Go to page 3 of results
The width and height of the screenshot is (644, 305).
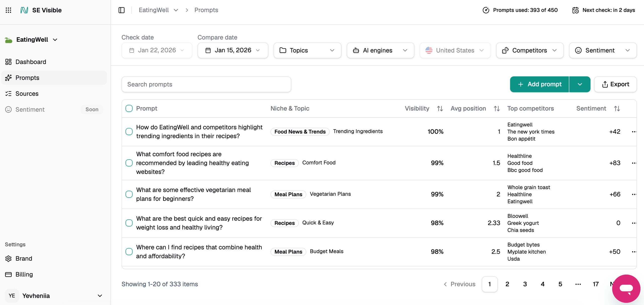point(525,284)
